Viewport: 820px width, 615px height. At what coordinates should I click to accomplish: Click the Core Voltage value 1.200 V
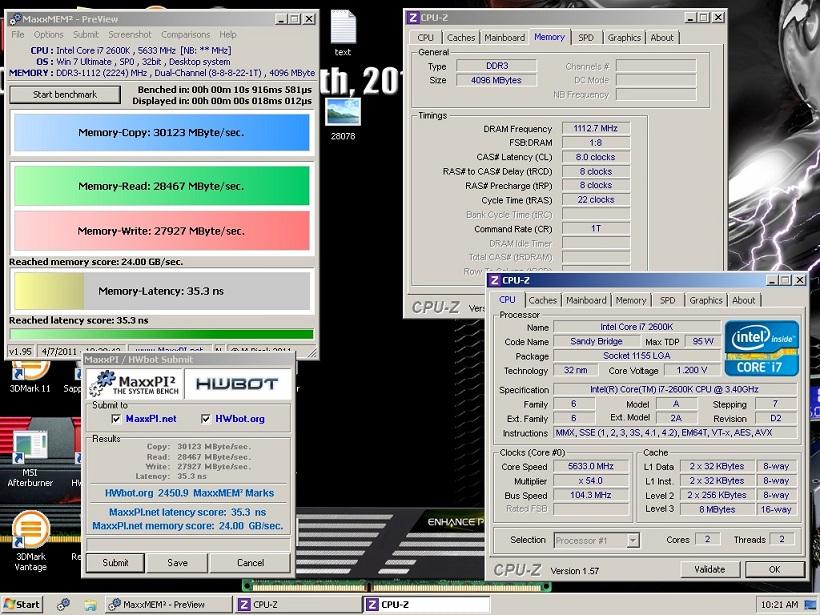(691, 370)
